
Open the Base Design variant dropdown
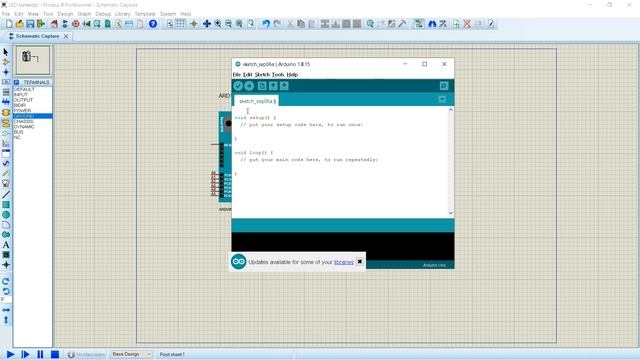click(131, 354)
